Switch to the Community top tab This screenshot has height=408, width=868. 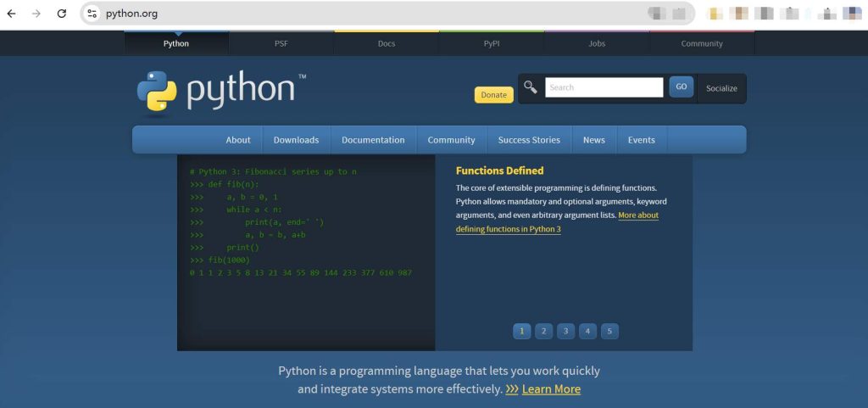(x=702, y=44)
